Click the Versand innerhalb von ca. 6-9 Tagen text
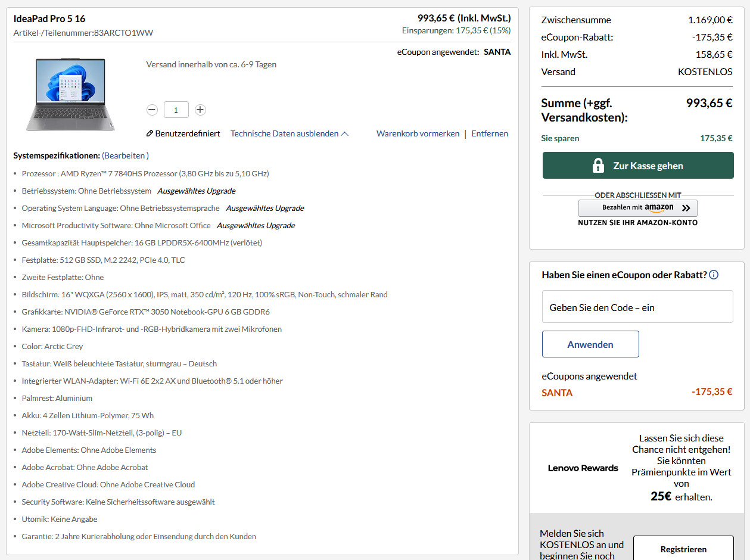 pyautogui.click(x=211, y=64)
